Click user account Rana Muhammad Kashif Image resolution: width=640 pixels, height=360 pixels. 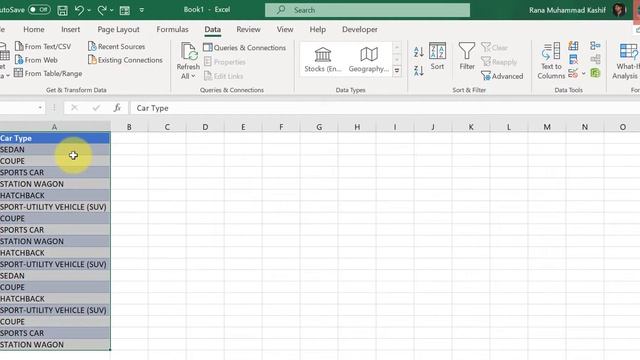click(x=567, y=10)
